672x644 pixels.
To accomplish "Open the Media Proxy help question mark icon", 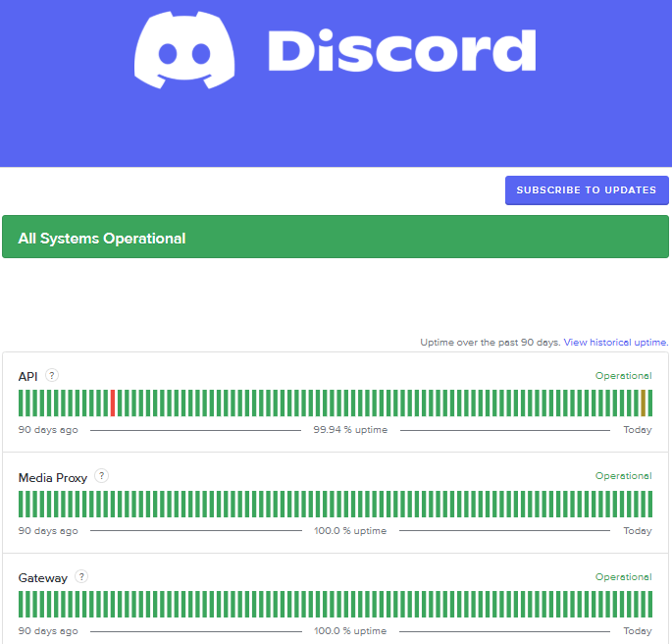I will pos(102,476).
